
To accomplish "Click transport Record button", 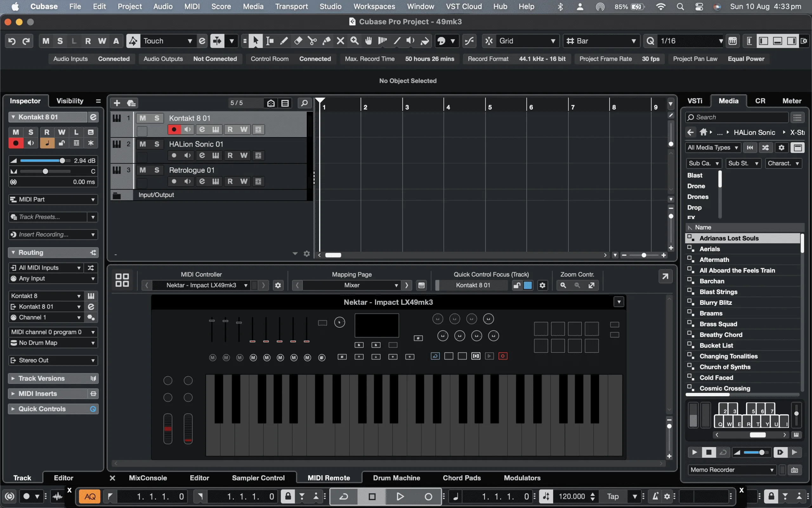I will pos(428,496).
